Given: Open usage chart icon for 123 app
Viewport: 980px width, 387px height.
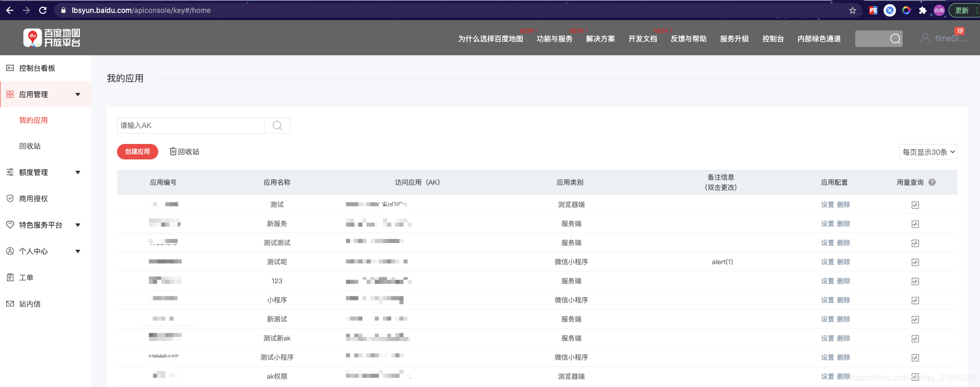Looking at the screenshot, I should [x=915, y=282].
